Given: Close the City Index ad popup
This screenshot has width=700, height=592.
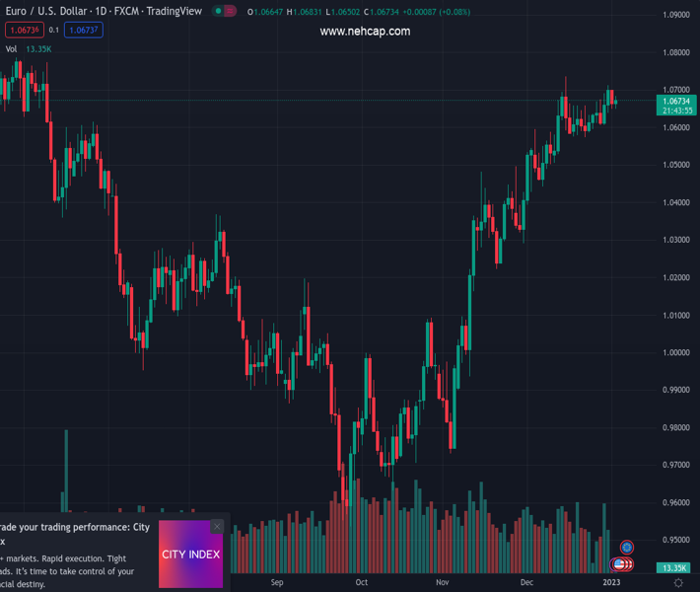Looking at the screenshot, I should tap(217, 527).
